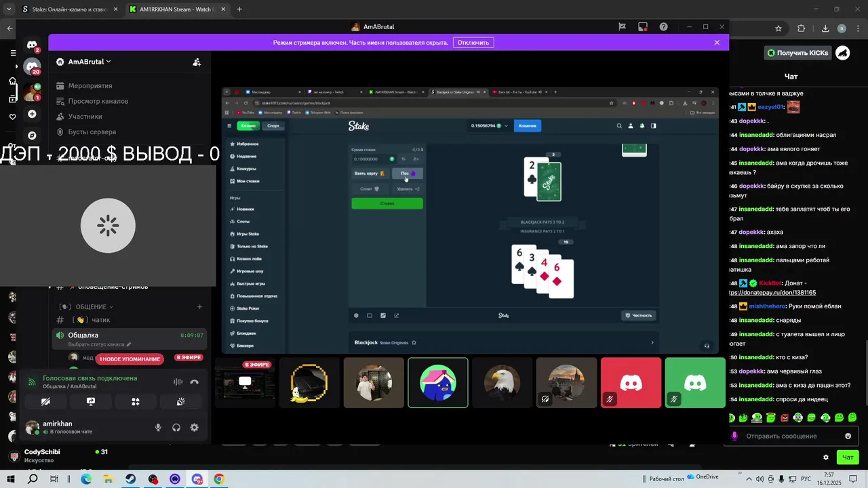The width and height of the screenshot is (868, 488).
Task: Open Steam from the taskbar
Action: tap(130, 479)
